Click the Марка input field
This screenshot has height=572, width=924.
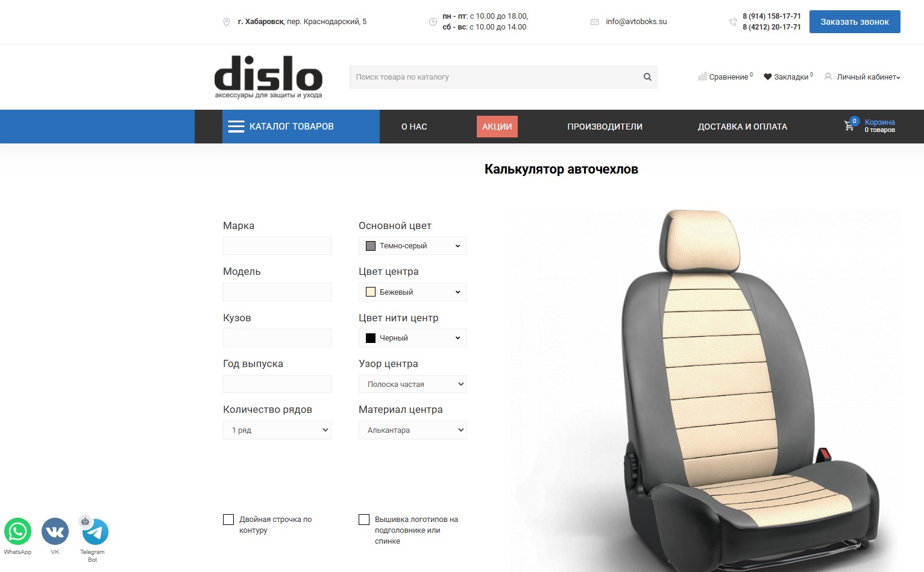point(277,246)
